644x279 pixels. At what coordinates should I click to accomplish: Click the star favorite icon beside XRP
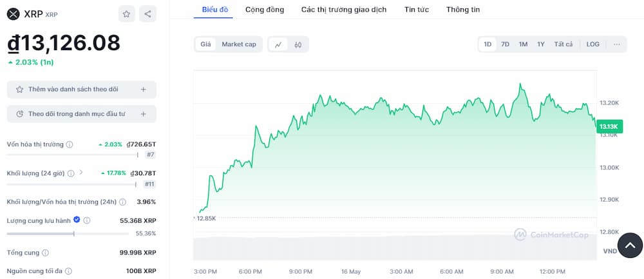tap(127, 14)
